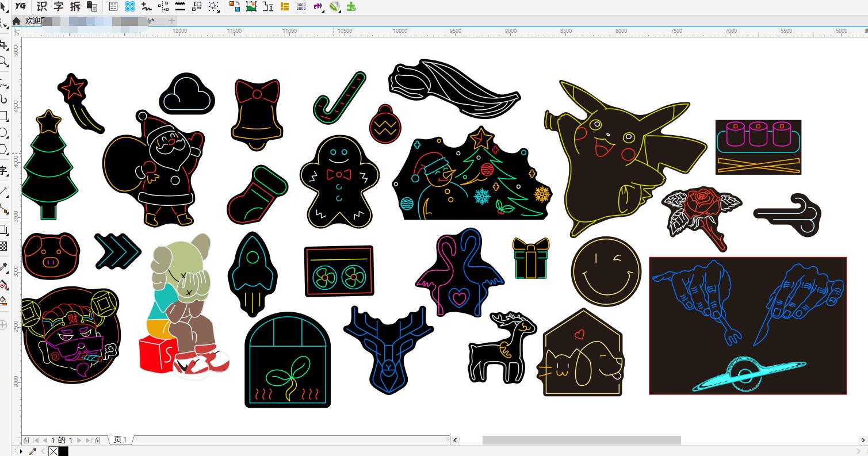The height and width of the screenshot is (456, 868).
Task: Click the 字 text toolbar button
Action: tap(58, 6)
